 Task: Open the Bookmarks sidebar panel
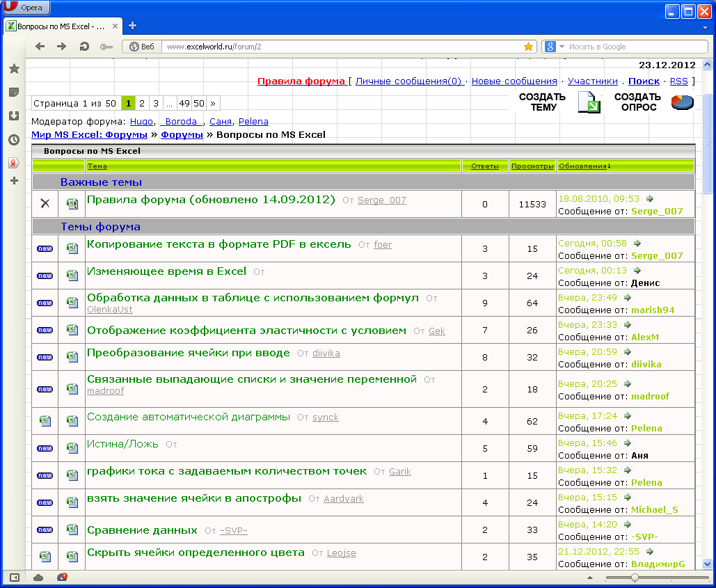[14, 68]
